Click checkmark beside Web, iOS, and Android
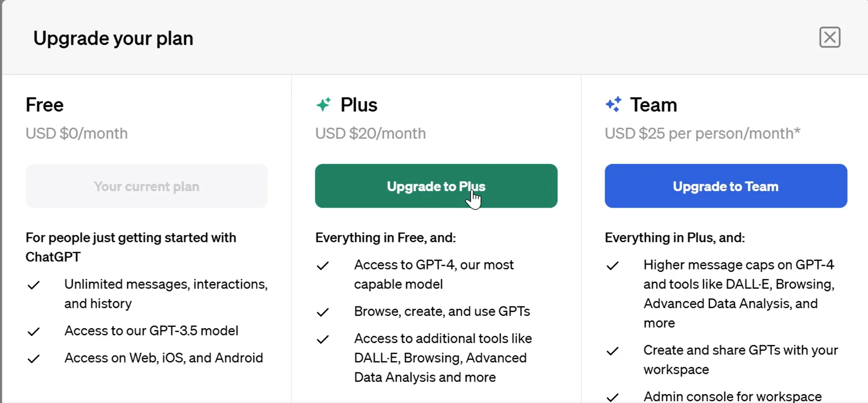The image size is (868, 403). click(x=33, y=359)
